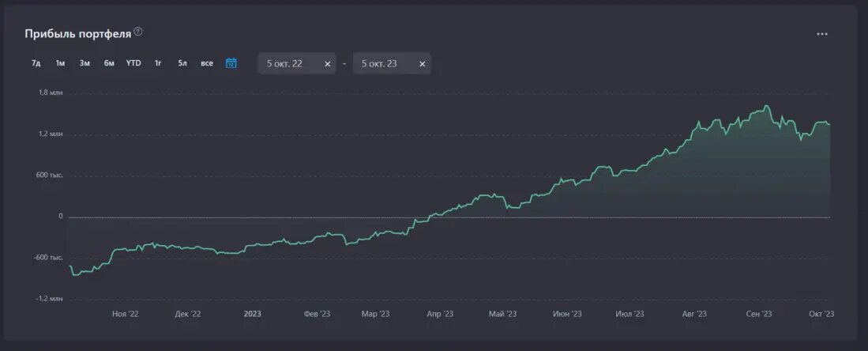This screenshot has width=868, height=351.
Task: Click the 1,2 млн axis label
Action: pyautogui.click(x=51, y=134)
